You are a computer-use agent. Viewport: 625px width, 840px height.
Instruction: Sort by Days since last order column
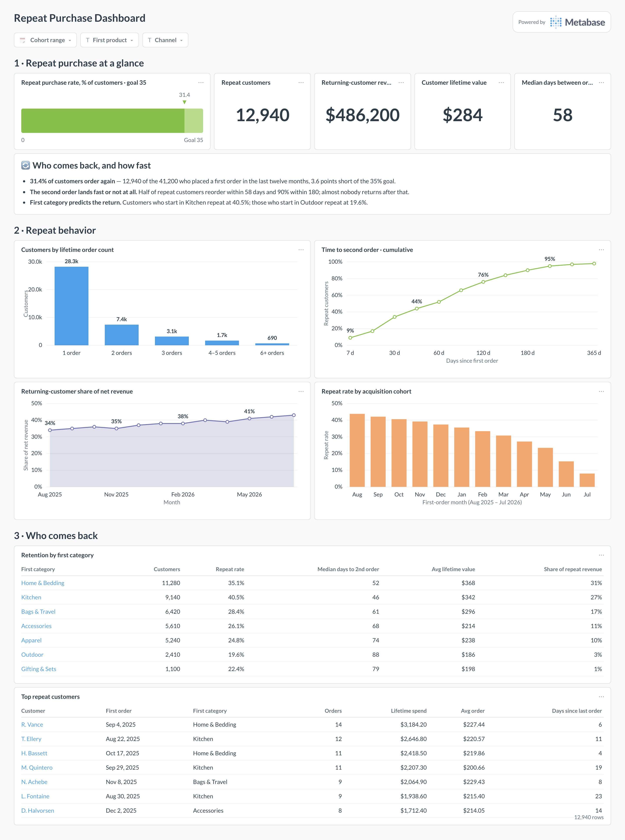click(x=577, y=711)
